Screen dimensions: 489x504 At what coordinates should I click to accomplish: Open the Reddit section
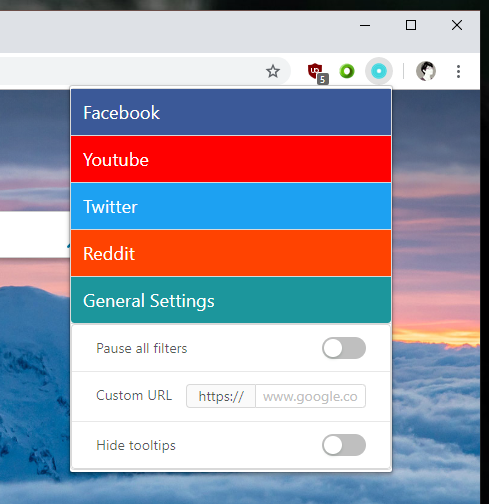click(231, 253)
